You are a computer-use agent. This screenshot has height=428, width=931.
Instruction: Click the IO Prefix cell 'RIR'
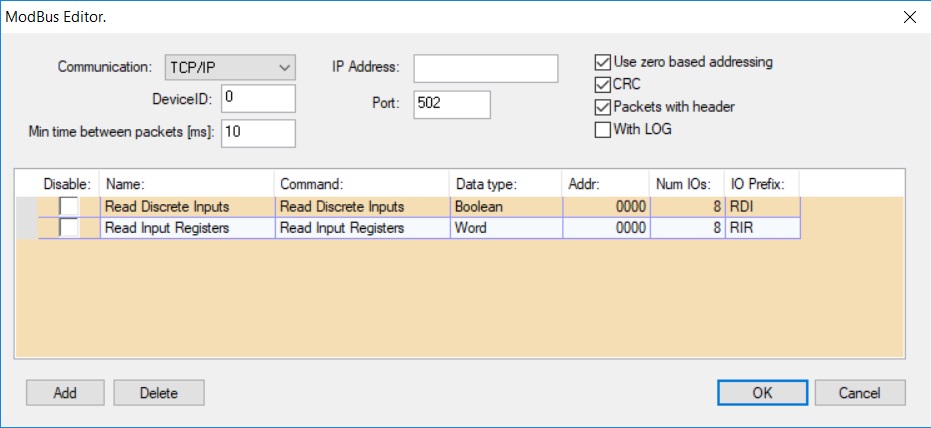click(762, 228)
